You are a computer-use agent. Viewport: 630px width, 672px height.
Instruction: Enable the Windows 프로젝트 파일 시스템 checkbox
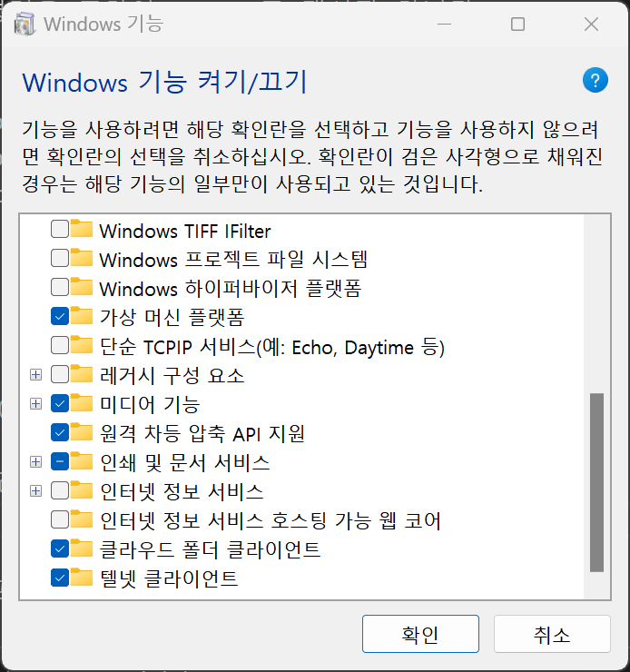60,259
